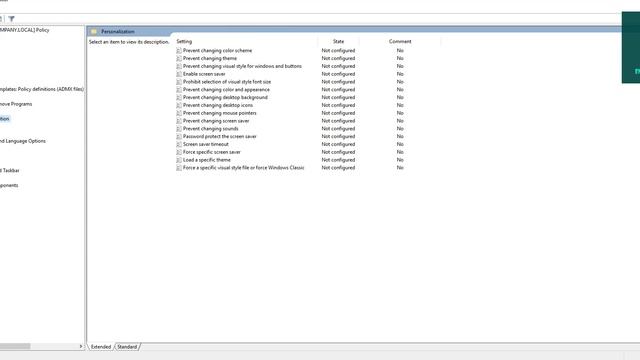Select the highlighted Personalization tree node
The width and height of the screenshot is (640, 360).
click(4, 119)
